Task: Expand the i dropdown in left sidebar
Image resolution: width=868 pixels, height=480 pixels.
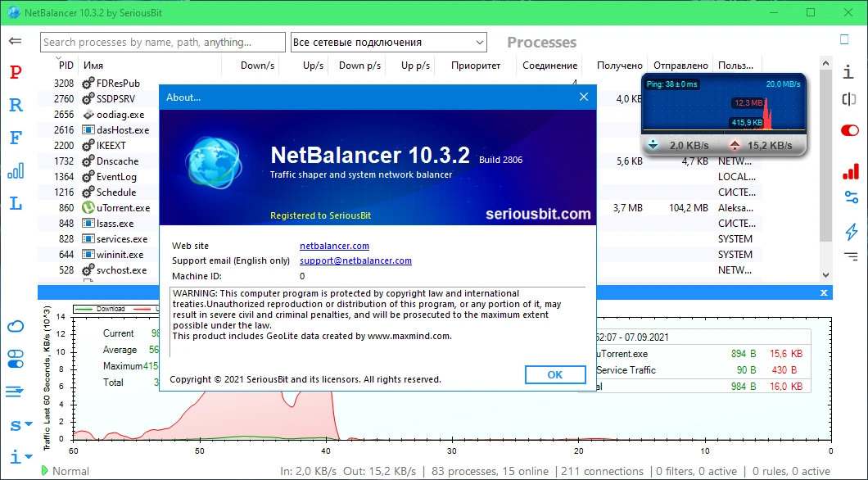Action: pos(21,457)
